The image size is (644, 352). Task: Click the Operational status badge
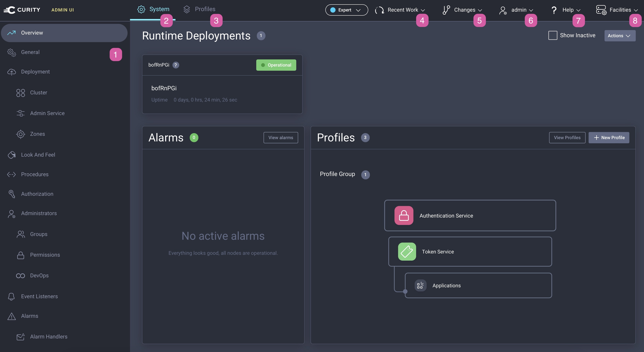coord(276,65)
